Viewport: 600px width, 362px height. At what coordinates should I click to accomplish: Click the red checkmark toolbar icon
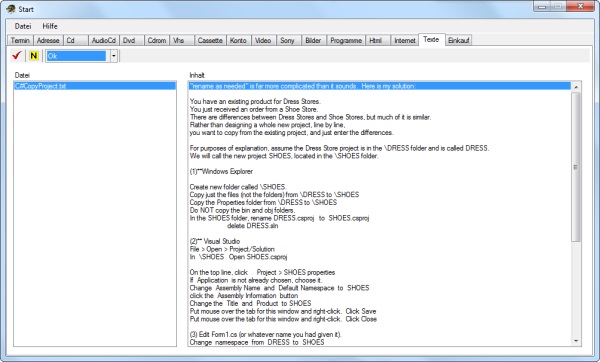click(x=16, y=55)
